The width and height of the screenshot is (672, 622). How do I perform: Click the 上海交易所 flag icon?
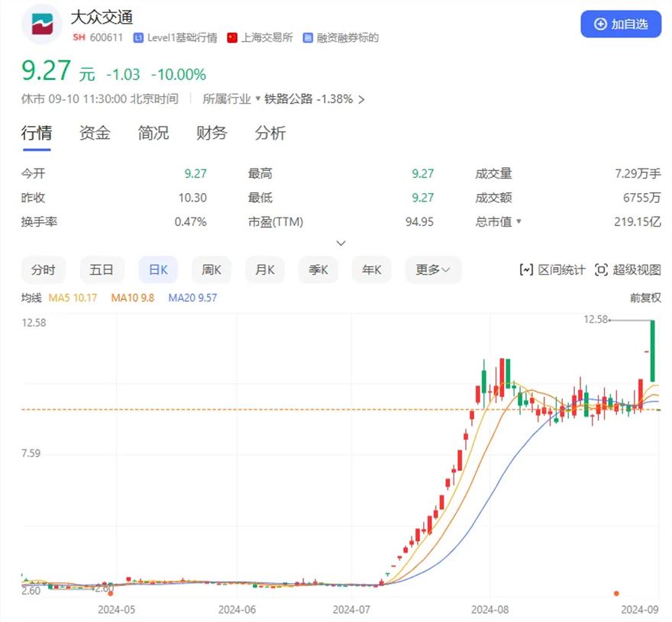pos(232,37)
